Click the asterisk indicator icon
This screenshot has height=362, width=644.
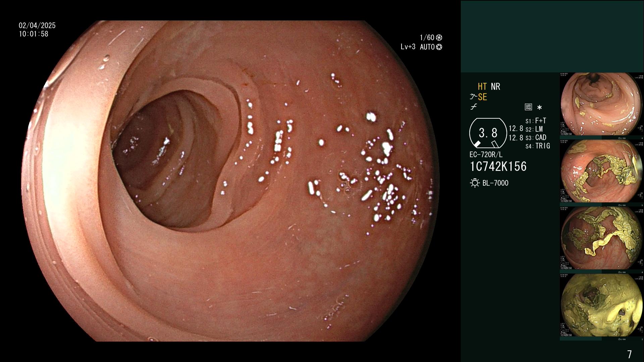(539, 108)
